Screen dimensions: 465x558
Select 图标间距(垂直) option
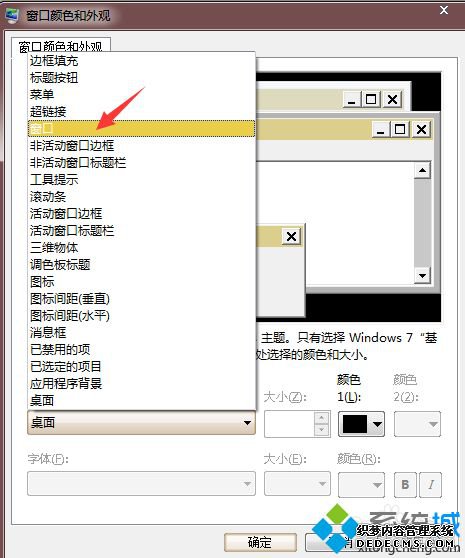click(141, 299)
